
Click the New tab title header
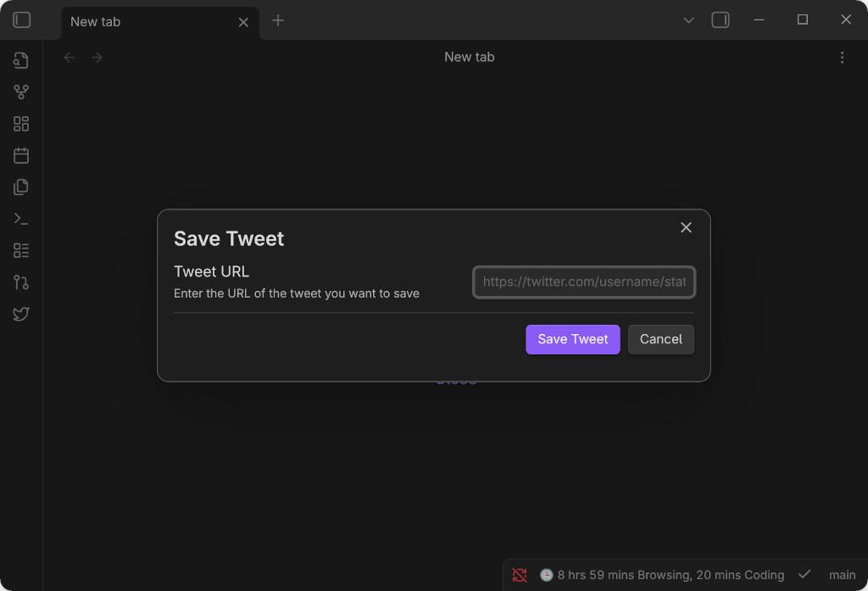point(470,57)
